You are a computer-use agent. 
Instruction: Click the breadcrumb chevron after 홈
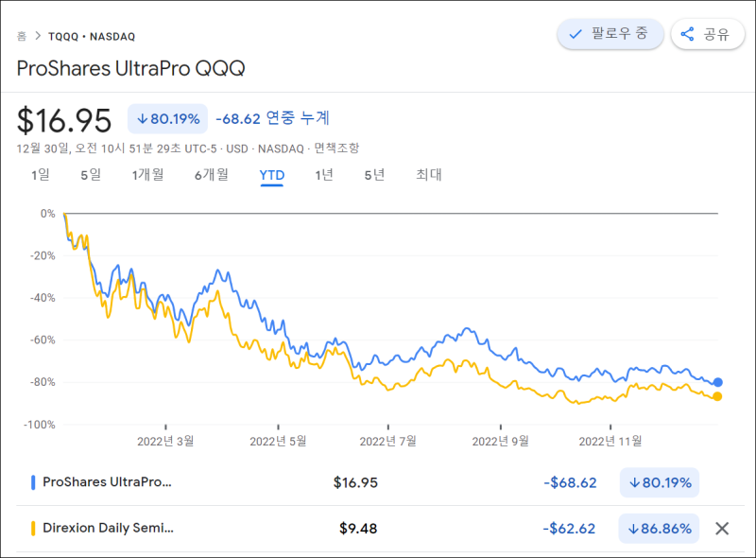click(38, 36)
